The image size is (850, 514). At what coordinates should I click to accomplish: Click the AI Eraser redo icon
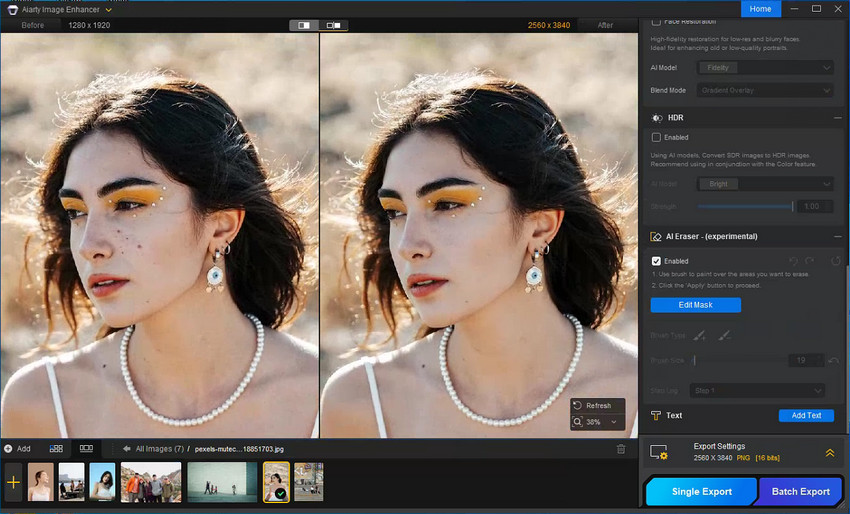[x=809, y=261]
